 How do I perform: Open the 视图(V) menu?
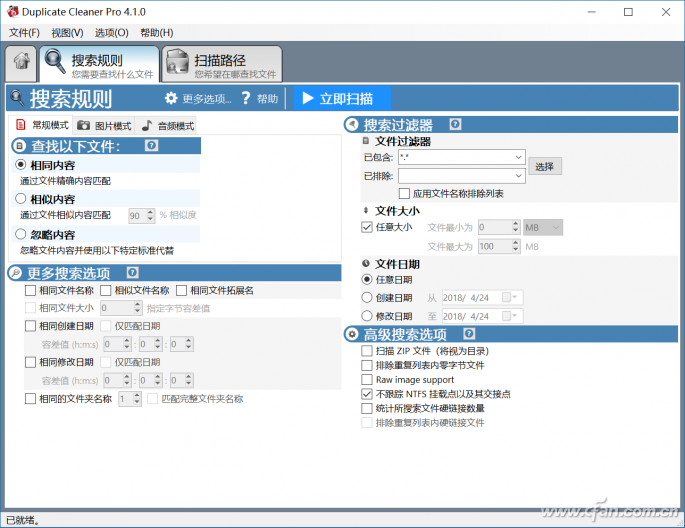(67, 33)
